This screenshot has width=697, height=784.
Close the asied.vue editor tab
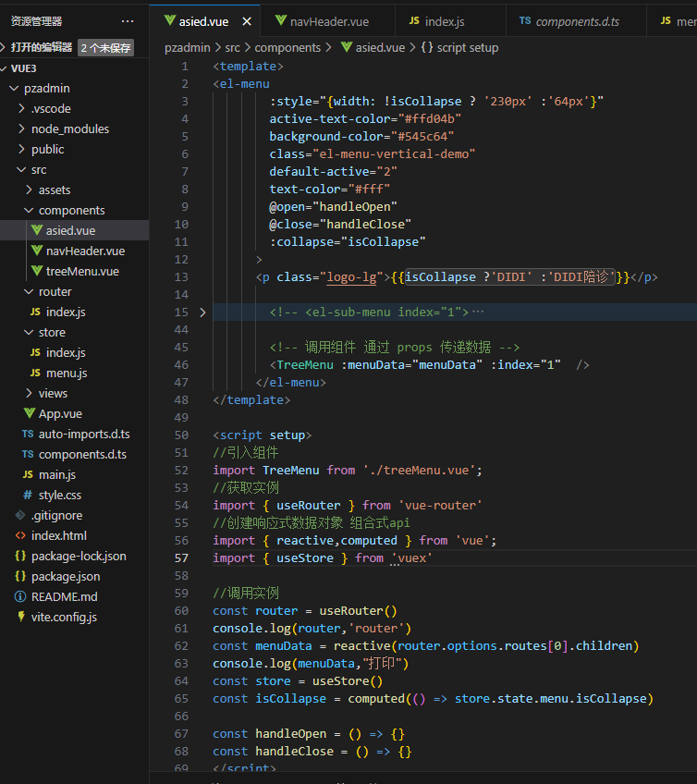(247, 21)
